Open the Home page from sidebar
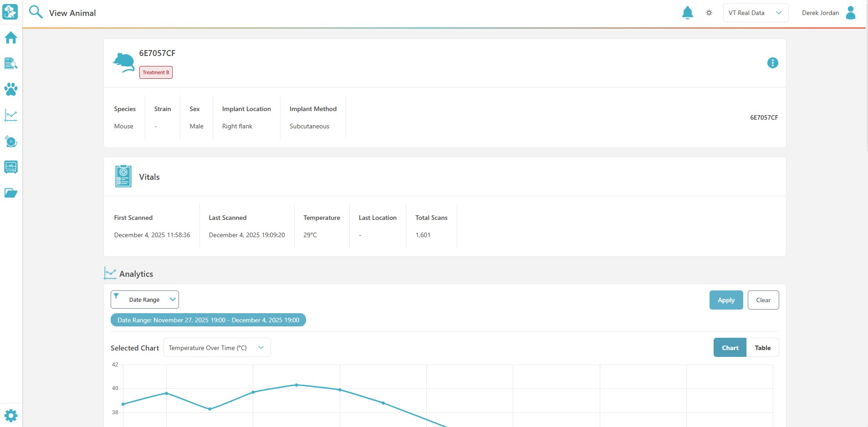The width and height of the screenshot is (868, 427). [x=11, y=37]
